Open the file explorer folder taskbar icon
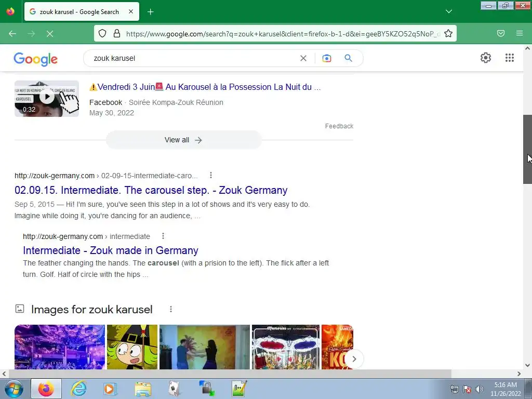Viewport: 532px width, 399px height. click(x=143, y=389)
